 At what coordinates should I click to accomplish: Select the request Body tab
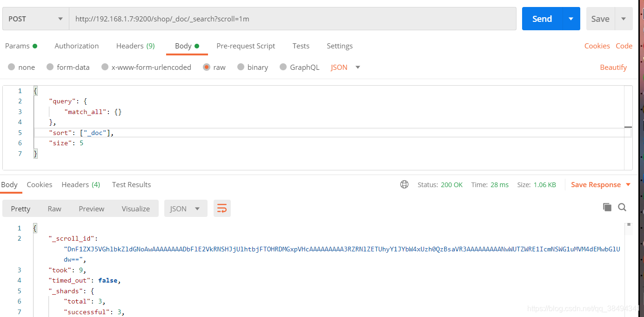click(x=187, y=46)
